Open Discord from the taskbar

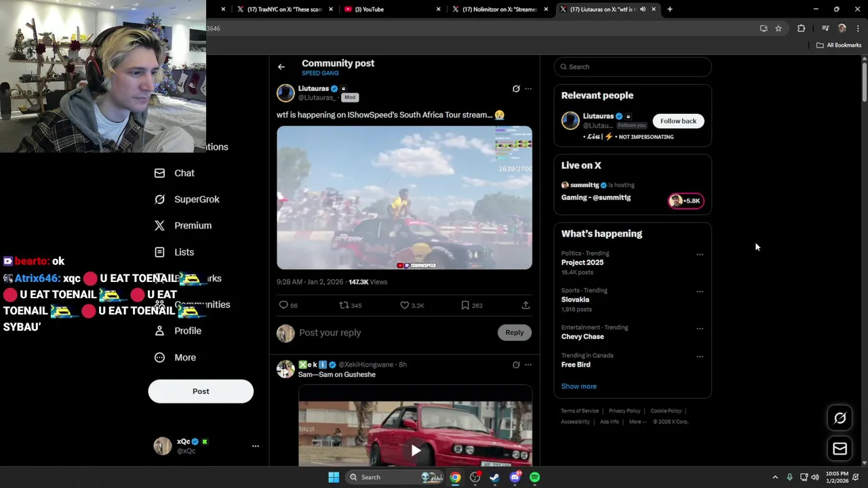[x=515, y=477]
